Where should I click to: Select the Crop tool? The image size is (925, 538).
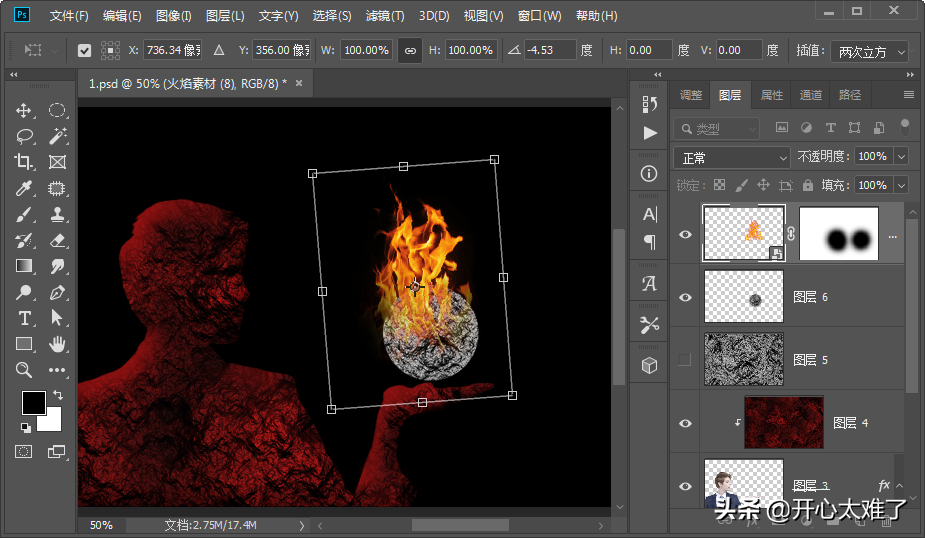pyautogui.click(x=24, y=162)
